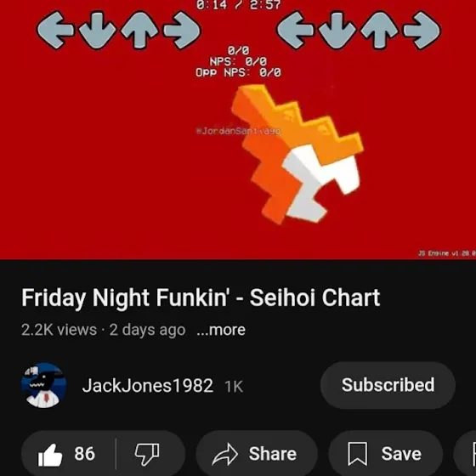Image resolution: width=476 pixels, height=476 pixels.
Task: Tap the player's right arrow at far right
Action: point(422,30)
